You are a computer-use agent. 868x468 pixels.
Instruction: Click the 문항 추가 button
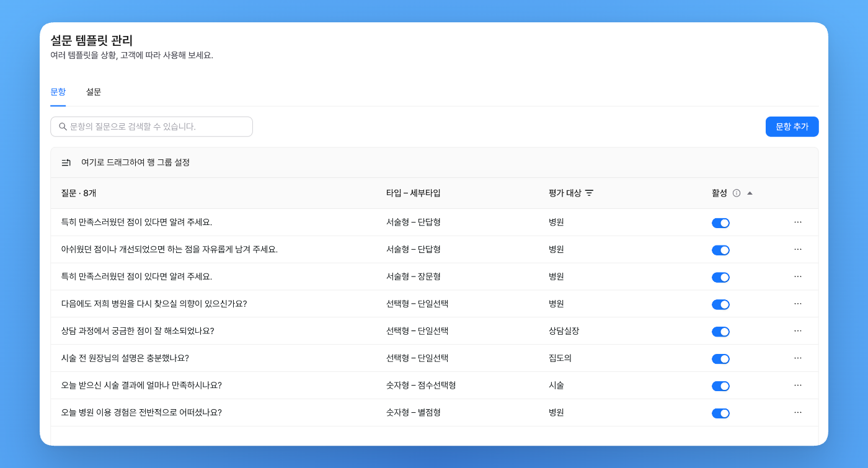coord(792,126)
